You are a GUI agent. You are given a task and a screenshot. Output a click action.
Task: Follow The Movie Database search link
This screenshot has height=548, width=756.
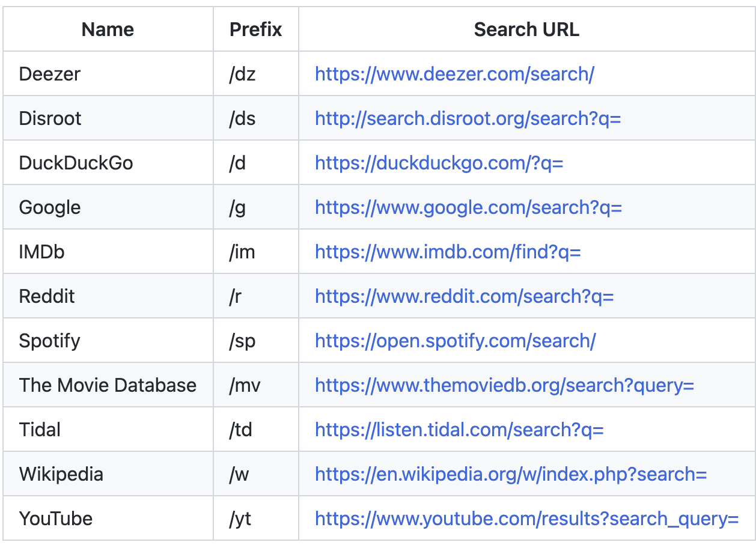(x=504, y=385)
